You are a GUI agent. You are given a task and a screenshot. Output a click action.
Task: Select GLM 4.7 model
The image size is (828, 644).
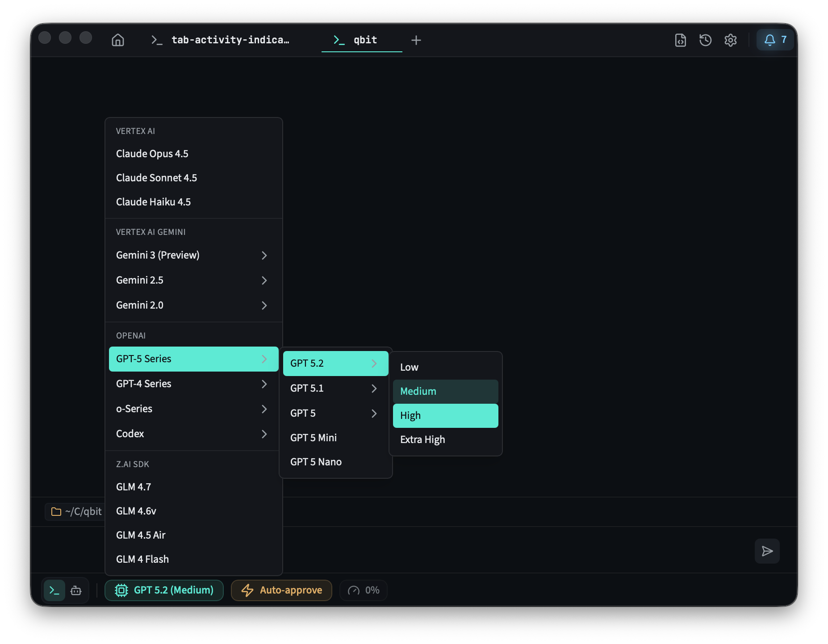pos(194,487)
